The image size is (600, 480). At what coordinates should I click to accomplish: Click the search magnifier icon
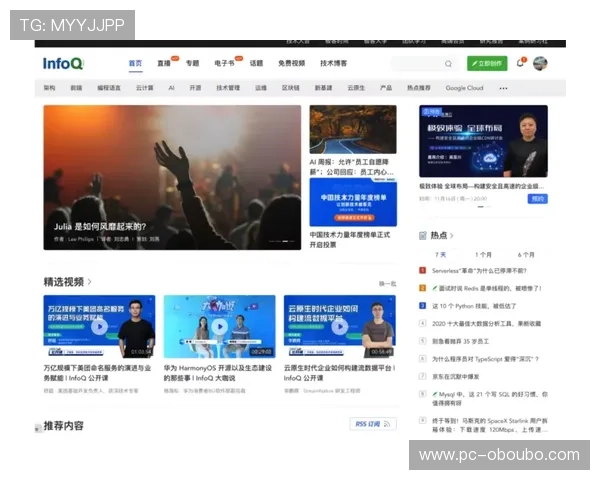[x=448, y=64]
